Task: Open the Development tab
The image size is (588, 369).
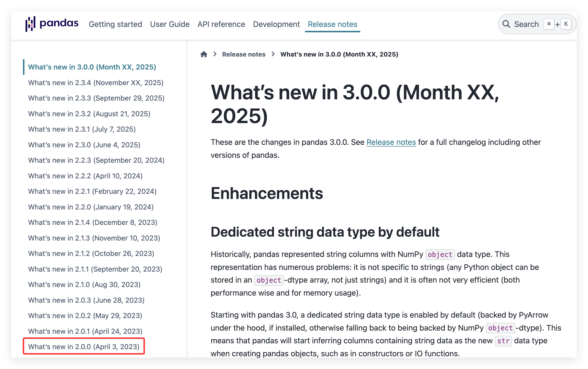Action: [276, 24]
